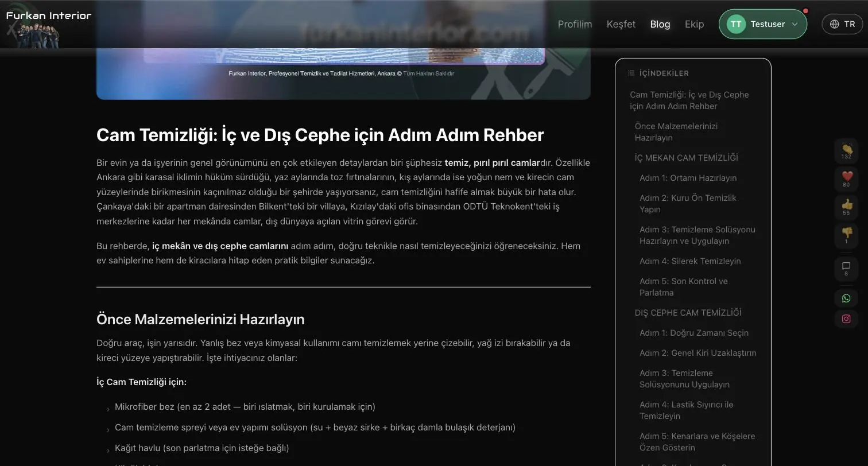Viewport: 868px width, 466px height.
Task: Jump to DIŞ CEPHE CAM TEMİZLİĞİ section
Action: tap(688, 313)
